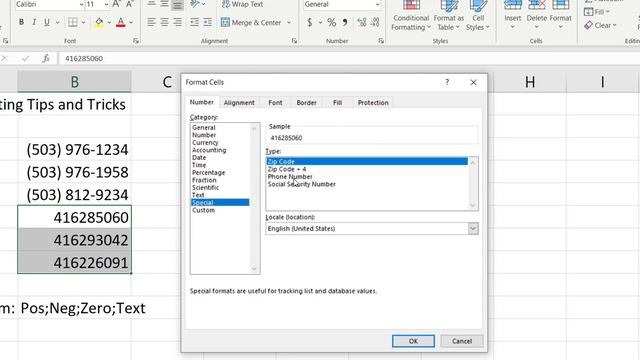Click the Orientation icon
Image resolution: width=640 pixels, height=360 pixels.
pyautogui.click(x=195, y=4)
